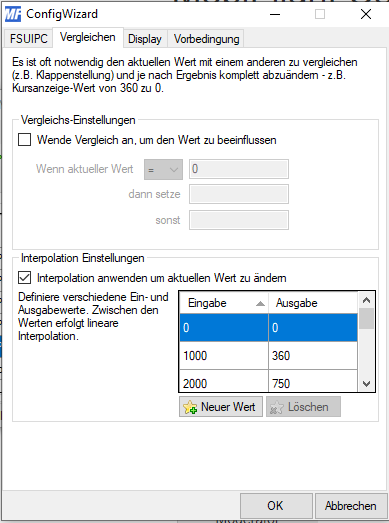
Task: Click the star icon on Neuer Wert button
Action: [190, 407]
